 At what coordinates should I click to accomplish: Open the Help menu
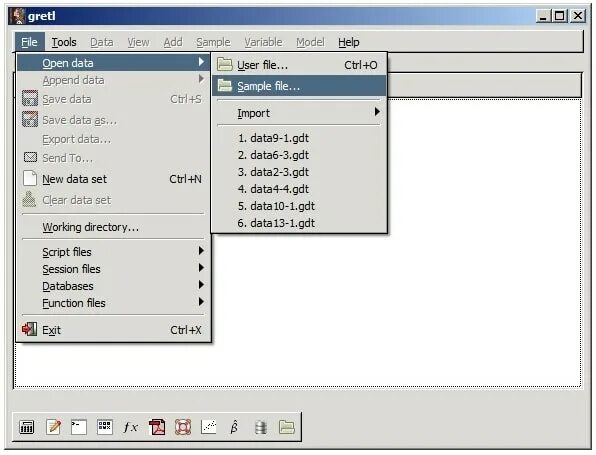pyautogui.click(x=349, y=42)
